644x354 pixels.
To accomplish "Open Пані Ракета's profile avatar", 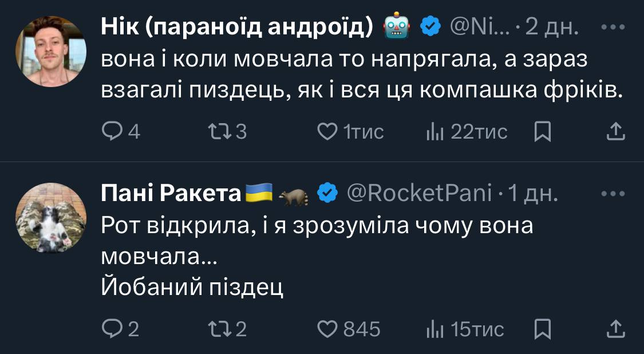I will [50, 218].
